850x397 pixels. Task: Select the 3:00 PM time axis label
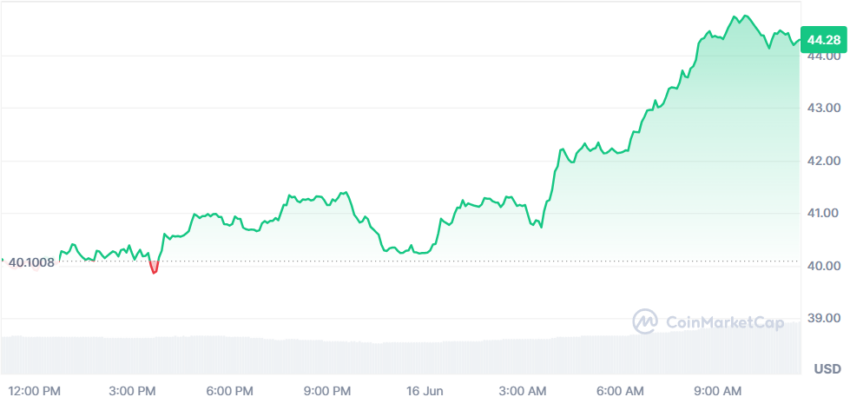[x=134, y=390]
